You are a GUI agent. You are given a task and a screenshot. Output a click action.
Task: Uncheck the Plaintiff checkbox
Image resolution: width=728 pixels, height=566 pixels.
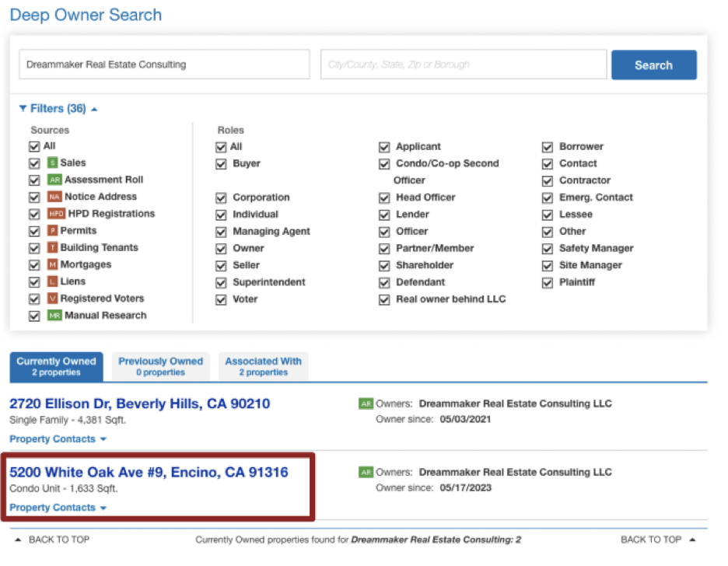coord(548,283)
